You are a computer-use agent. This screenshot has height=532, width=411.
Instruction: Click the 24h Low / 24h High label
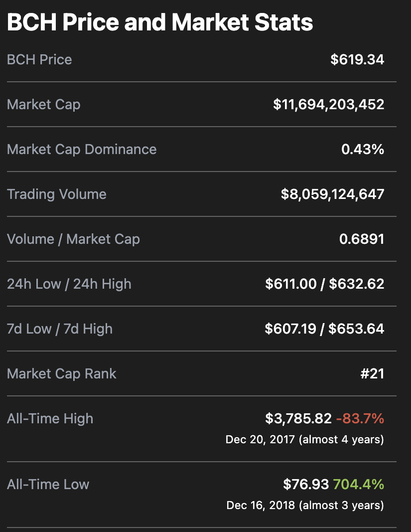coord(69,284)
